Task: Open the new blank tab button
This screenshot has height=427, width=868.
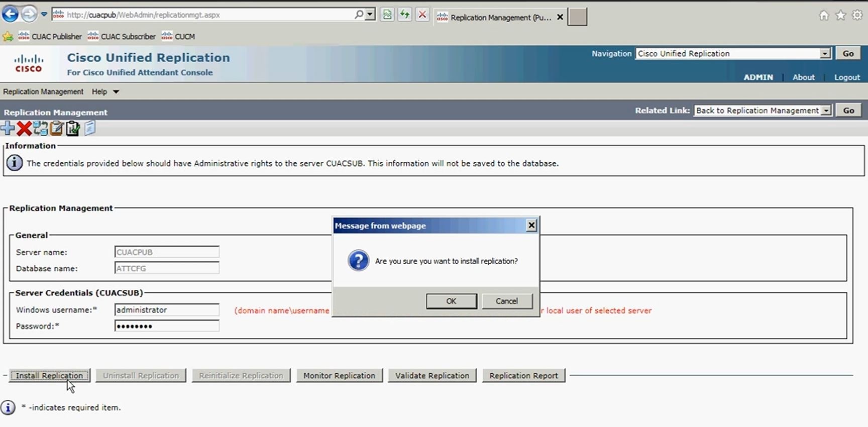Action: click(577, 17)
